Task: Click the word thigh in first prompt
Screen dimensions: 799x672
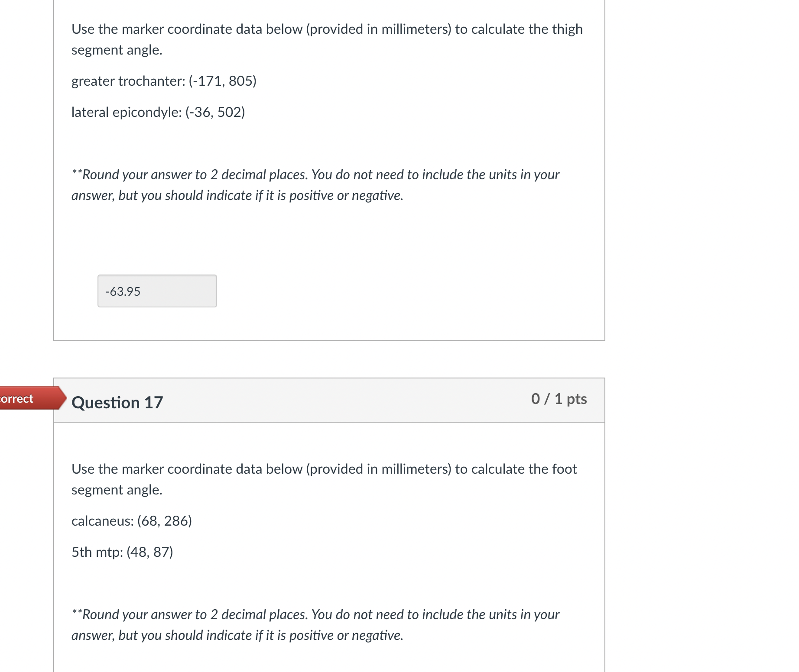Action: [567, 29]
